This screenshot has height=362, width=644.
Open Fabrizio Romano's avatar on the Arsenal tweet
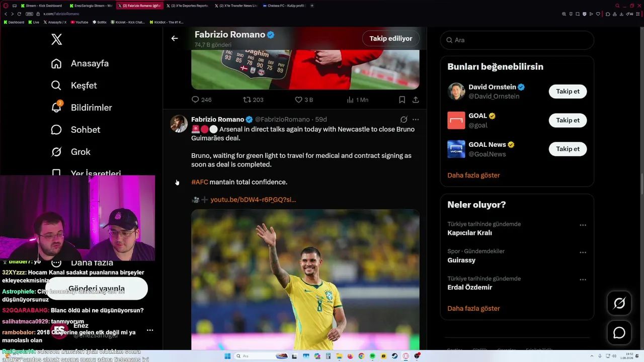coord(179,124)
